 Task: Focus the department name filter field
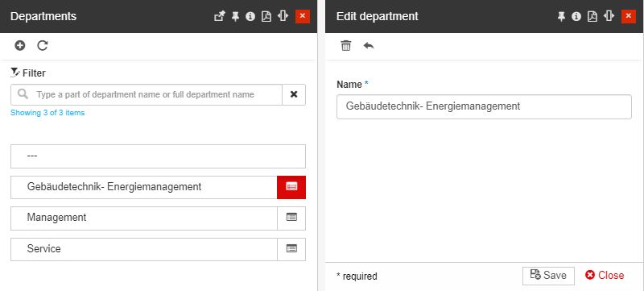147,94
